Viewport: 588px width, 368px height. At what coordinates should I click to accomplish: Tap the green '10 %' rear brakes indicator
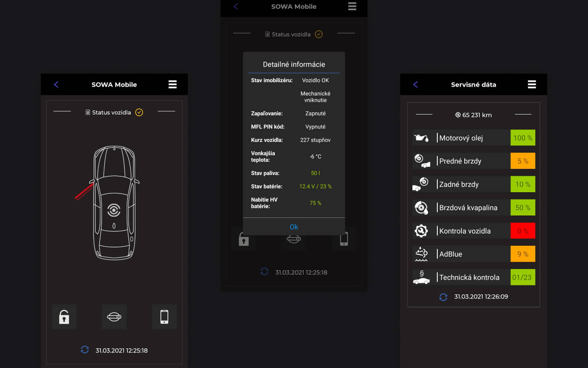pos(523,184)
